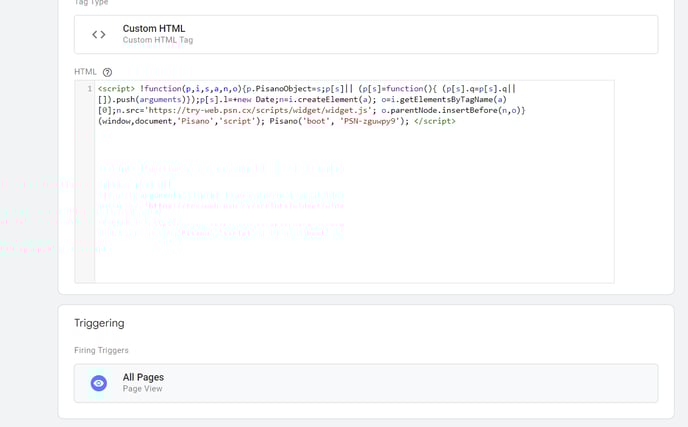Click line number 1 in editor gutter
Screen dimensions: 688x427
coord(90,89)
